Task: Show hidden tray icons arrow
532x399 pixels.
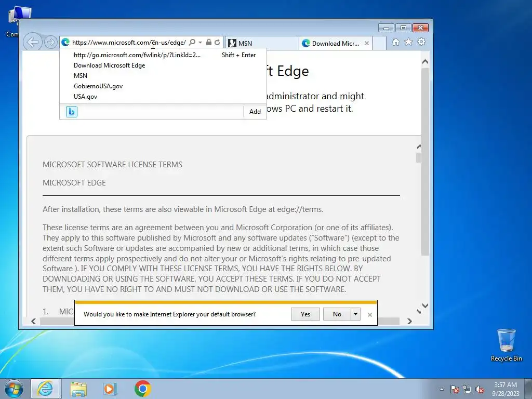Action: click(442, 389)
